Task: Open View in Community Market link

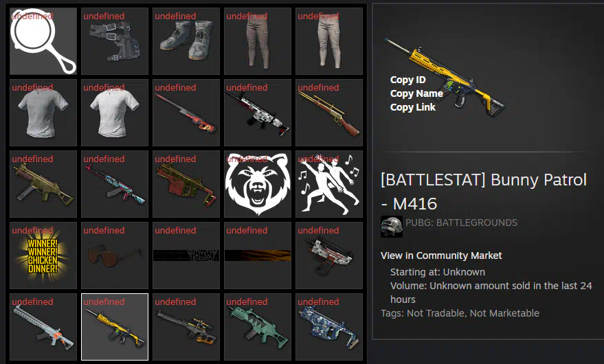Action: pos(441,255)
